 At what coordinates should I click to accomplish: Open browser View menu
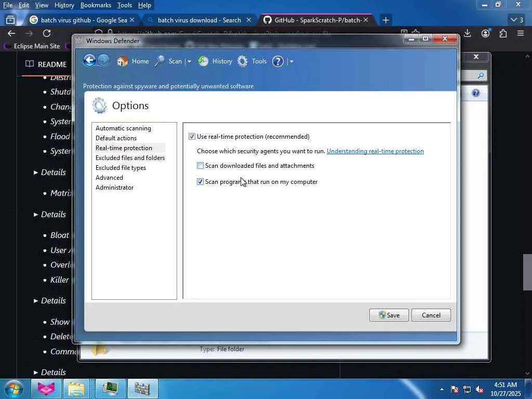(x=42, y=5)
